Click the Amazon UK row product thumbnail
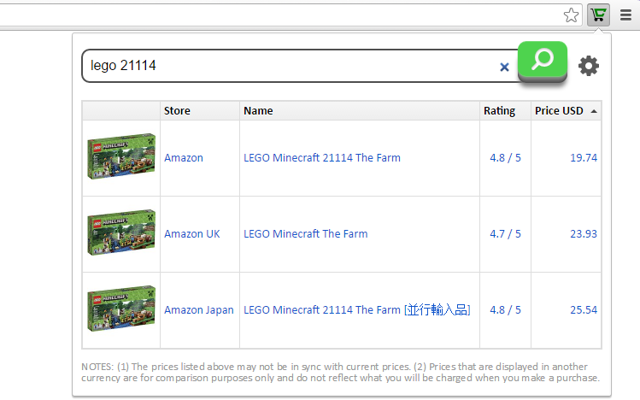 tap(121, 232)
